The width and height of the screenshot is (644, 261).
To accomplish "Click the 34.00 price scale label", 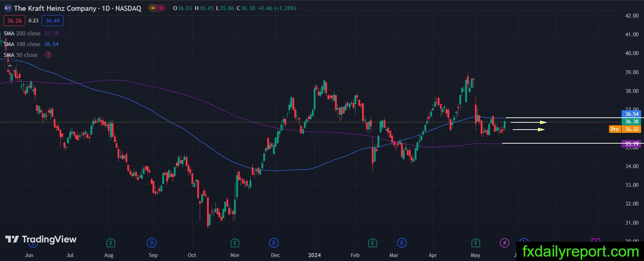I will (632, 166).
